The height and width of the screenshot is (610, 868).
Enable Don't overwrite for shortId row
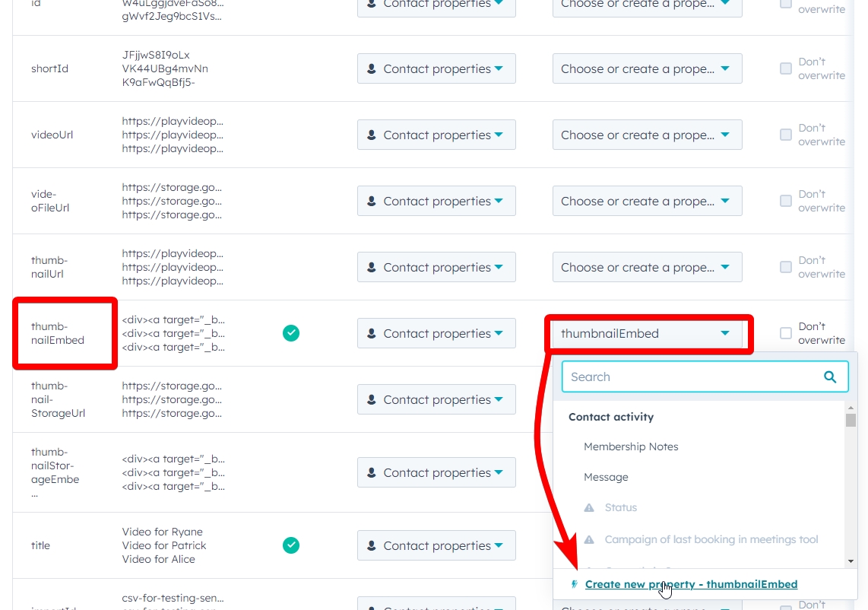point(786,68)
